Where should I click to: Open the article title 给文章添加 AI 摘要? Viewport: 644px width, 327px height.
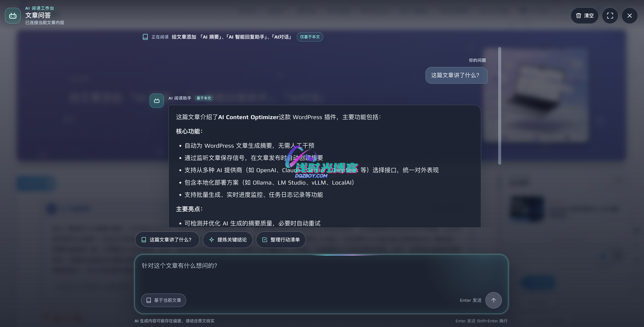pyautogui.click(x=232, y=37)
